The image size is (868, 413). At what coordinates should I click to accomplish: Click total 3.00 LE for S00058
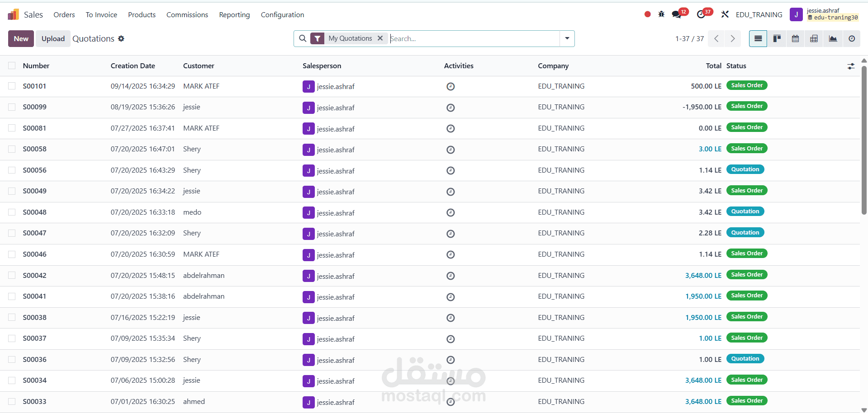[x=710, y=149]
